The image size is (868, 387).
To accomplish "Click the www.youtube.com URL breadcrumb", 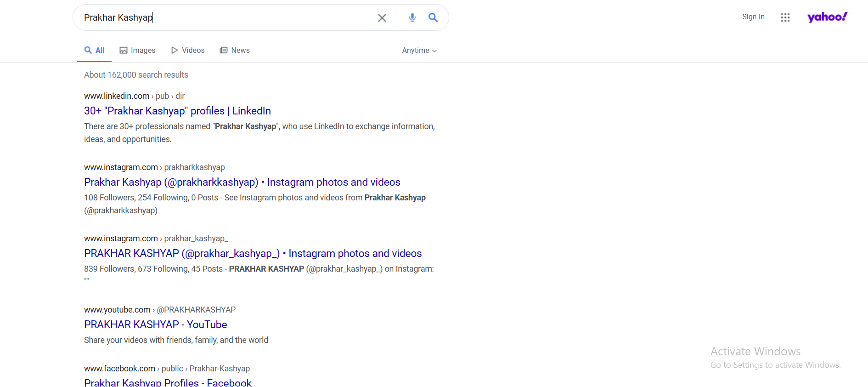I will tap(117, 310).
